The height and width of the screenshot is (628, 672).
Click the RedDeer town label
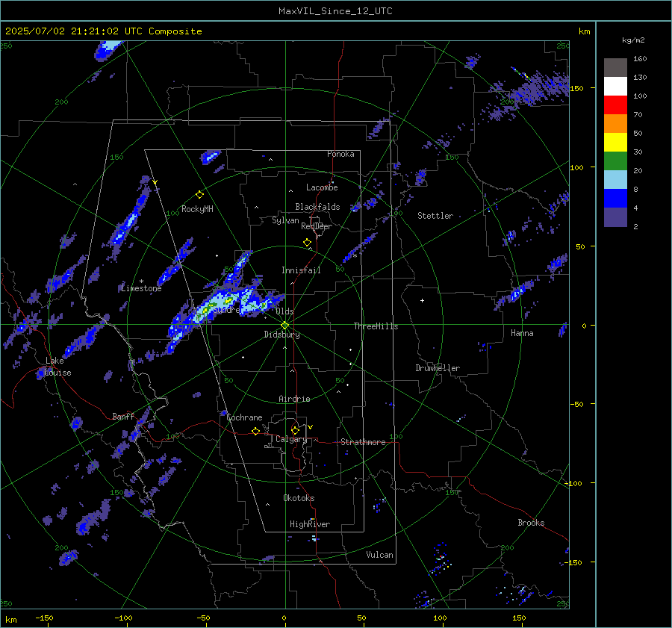pyautogui.click(x=317, y=226)
